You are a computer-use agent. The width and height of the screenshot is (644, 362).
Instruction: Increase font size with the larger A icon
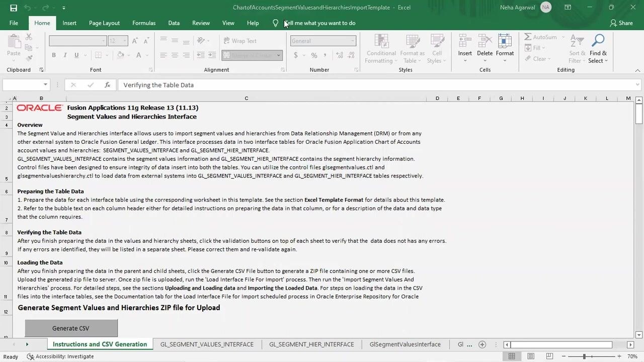tap(134, 41)
